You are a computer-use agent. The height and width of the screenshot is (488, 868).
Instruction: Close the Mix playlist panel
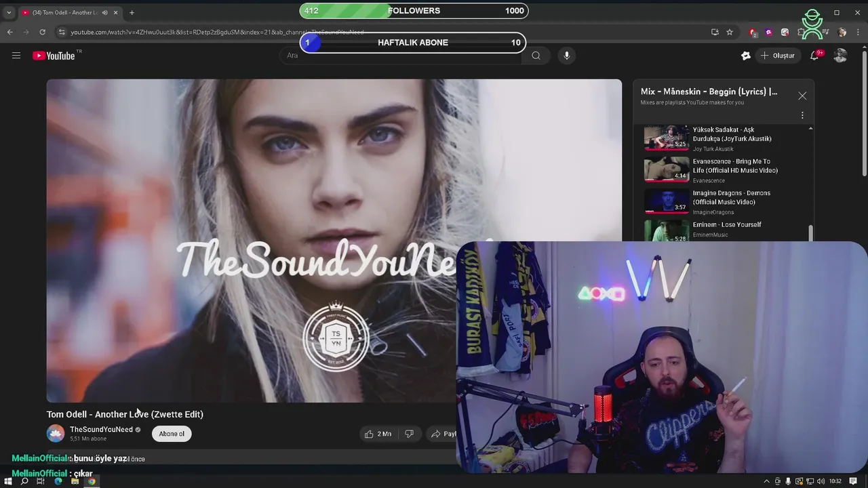tap(802, 96)
